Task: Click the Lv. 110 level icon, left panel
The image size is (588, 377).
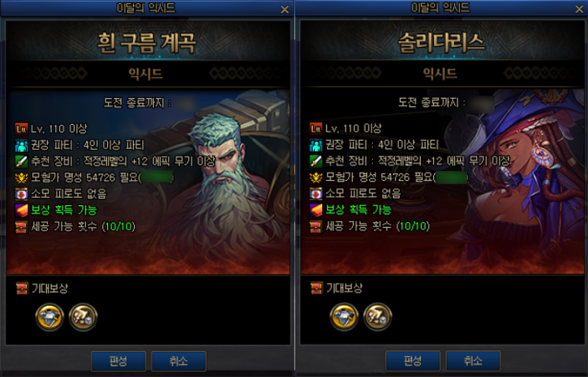Action: point(21,129)
